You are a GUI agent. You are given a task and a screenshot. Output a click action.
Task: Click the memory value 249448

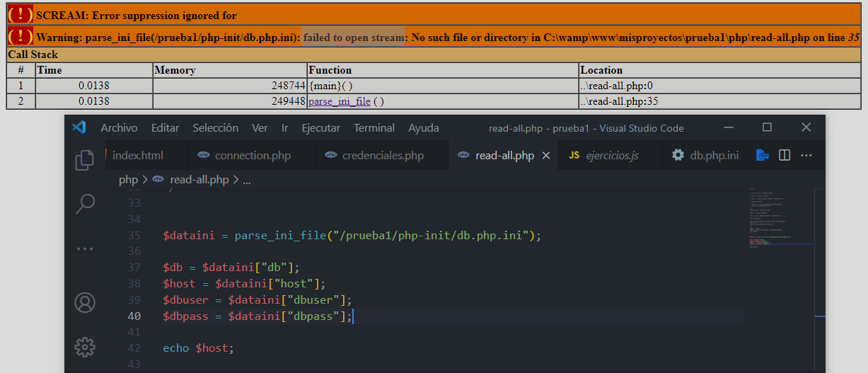pos(289,101)
